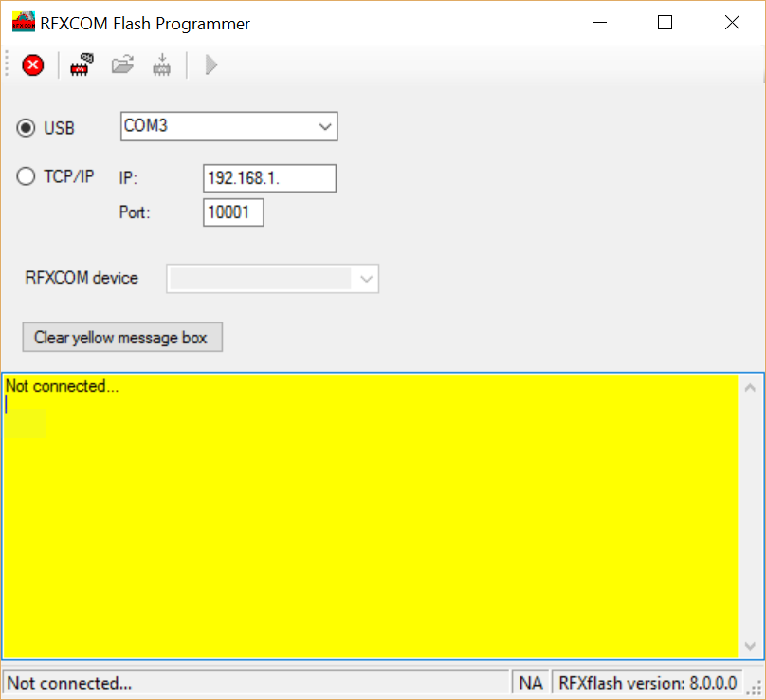Click the RFXCOM device label
The width and height of the screenshot is (766, 700).
(82, 278)
